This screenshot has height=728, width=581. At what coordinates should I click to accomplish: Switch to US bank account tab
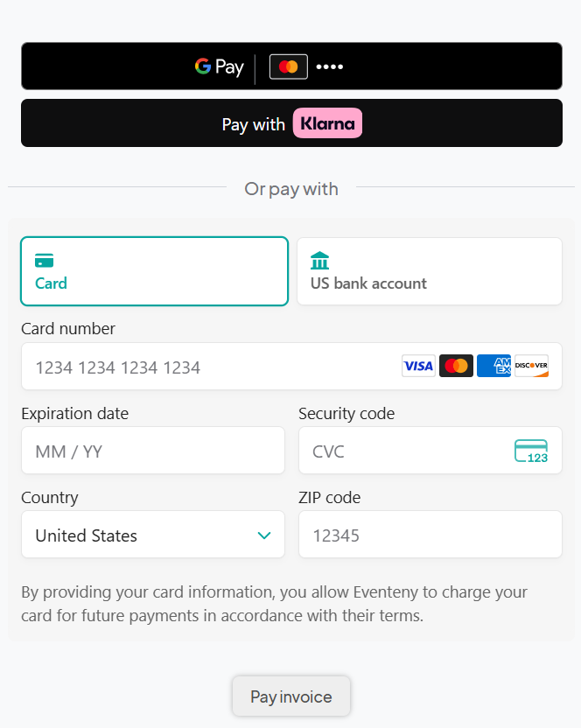pyautogui.click(x=429, y=271)
